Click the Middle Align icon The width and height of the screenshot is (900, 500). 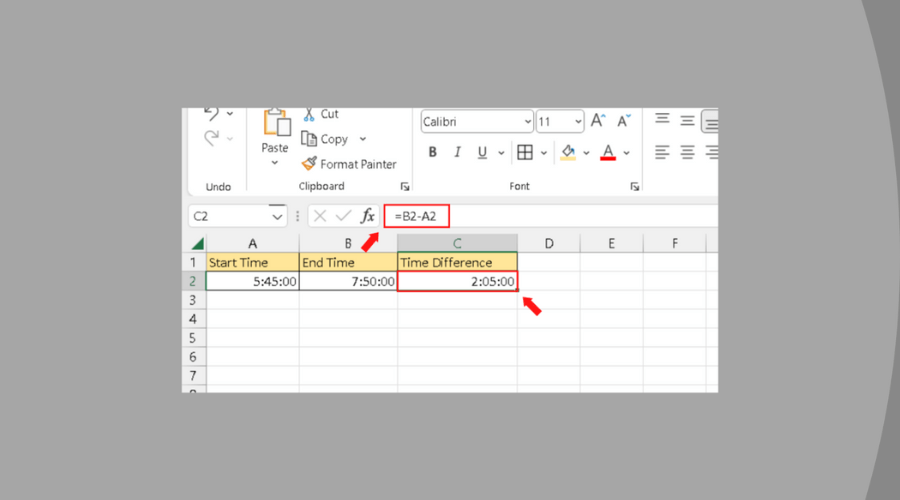coord(687,121)
